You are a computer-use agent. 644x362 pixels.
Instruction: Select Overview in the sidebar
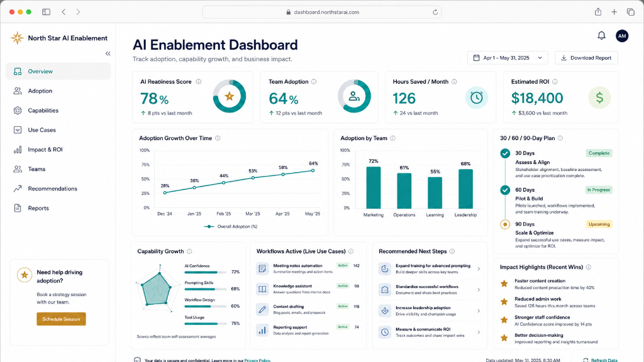[x=58, y=72]
